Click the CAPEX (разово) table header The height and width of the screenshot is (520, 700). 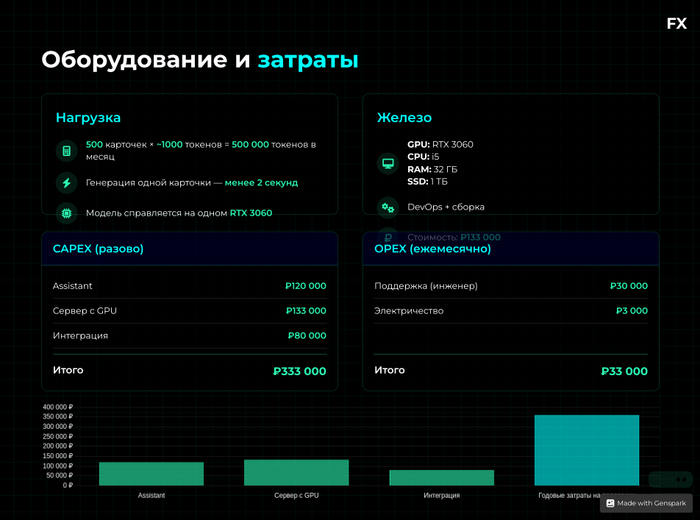[98, 248]
